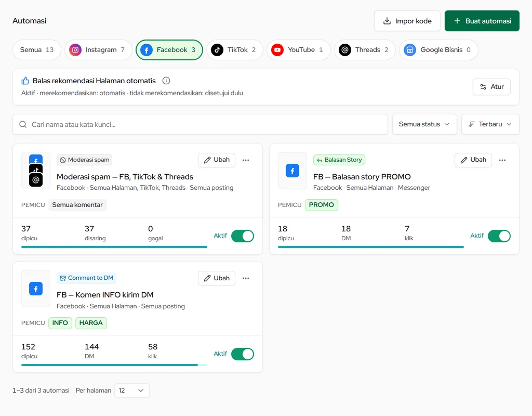The width and height of the screenshot is (532, 416).
Task: Toggle off Moderasi spam automation switch
Action: 243,236
